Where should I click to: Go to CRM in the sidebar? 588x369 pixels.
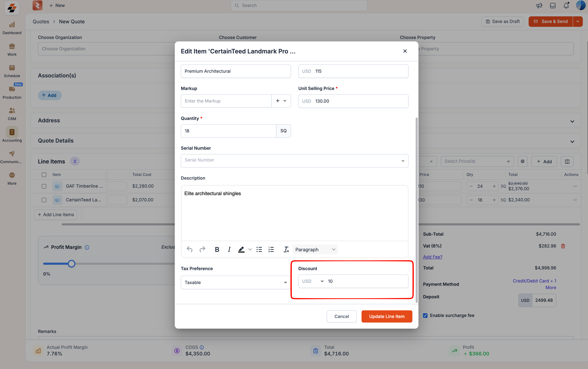point(12,113)
